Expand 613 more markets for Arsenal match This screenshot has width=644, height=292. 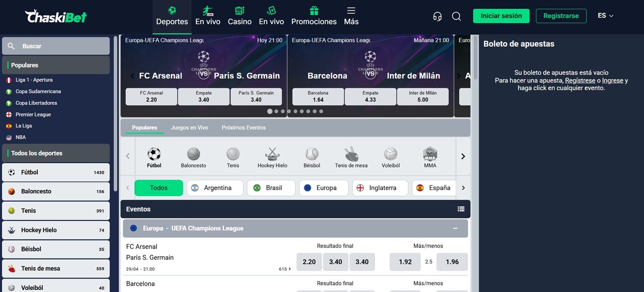(x=285, y=269)
